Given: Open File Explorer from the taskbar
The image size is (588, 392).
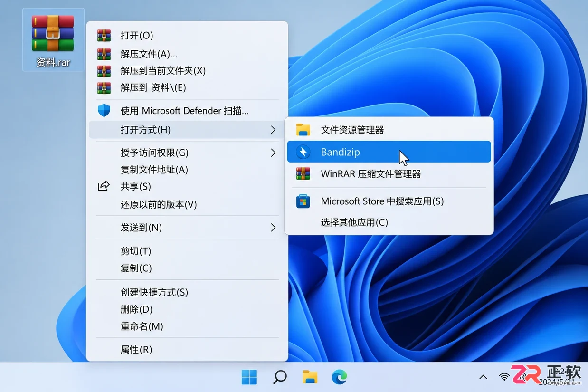Looking at the screenshot, I should pos(310,377).
